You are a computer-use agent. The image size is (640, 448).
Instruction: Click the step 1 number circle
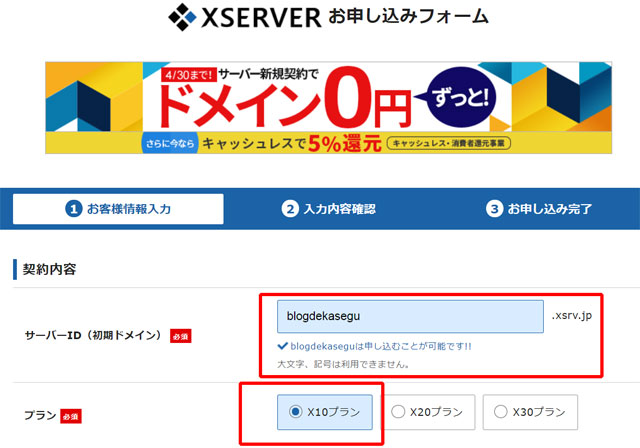(x=73, y=209)
